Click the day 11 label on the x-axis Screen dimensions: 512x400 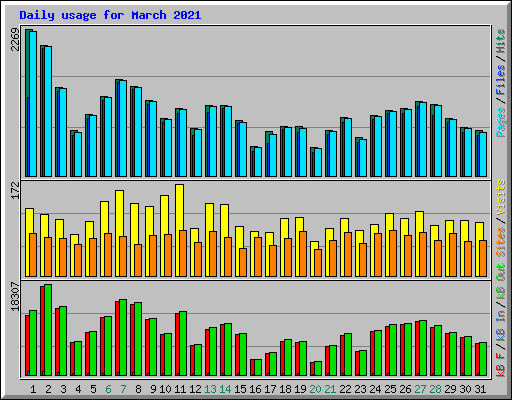tap(180, 389)
